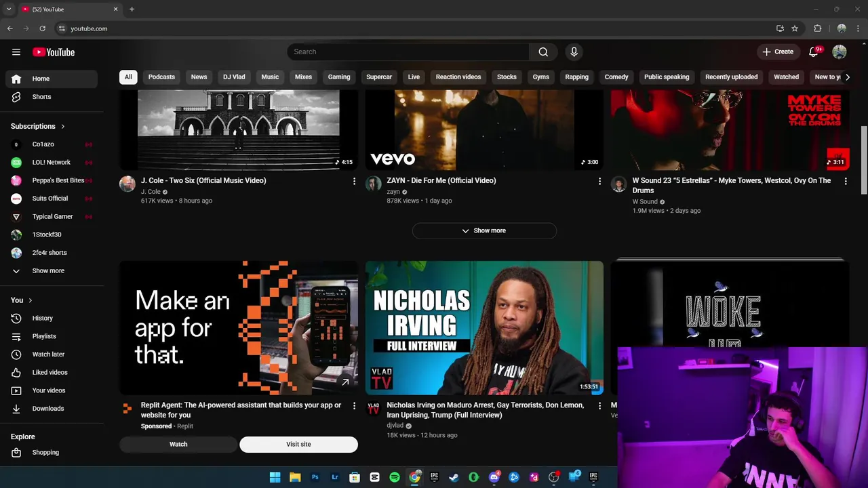
Task: Click the Windows Start button
Action: pyautogui.click(x=275, y=477)
